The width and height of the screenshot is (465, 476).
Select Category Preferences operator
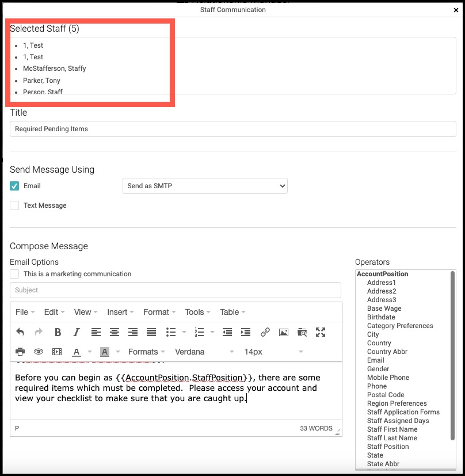click(400, 326)
